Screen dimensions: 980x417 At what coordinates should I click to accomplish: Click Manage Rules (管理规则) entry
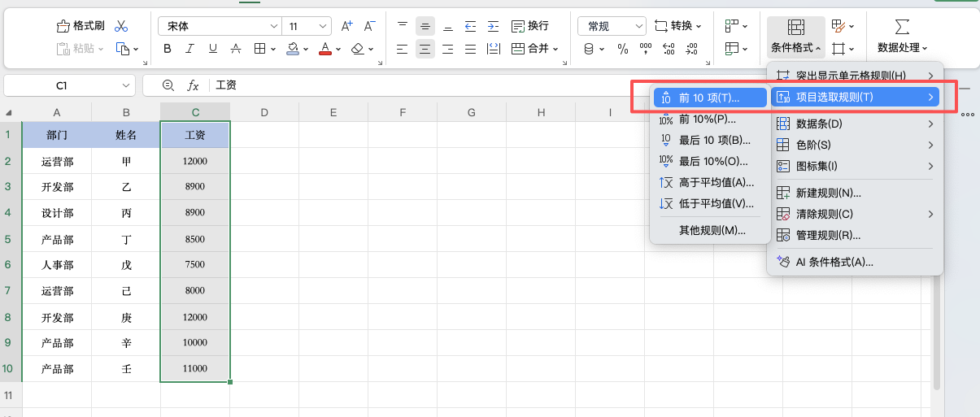click(x=855, y=235)
